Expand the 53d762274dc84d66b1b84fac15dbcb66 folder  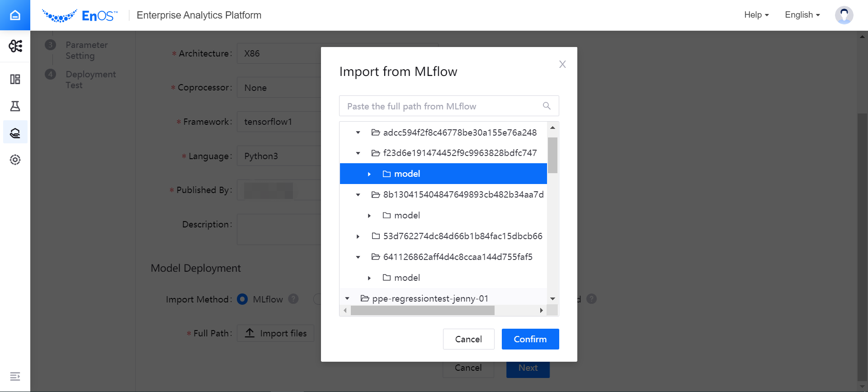[358, 236]
